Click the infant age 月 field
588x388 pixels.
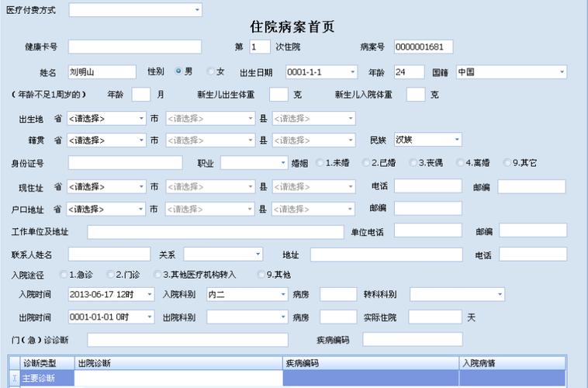141,95
